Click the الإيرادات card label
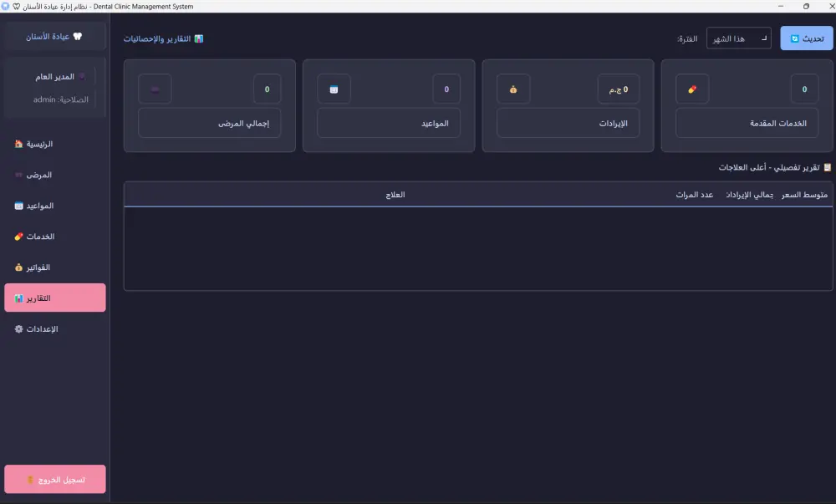 (568, 123)
